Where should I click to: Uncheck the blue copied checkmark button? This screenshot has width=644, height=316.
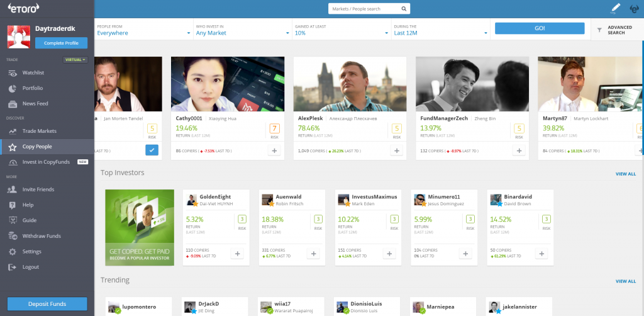152,150
